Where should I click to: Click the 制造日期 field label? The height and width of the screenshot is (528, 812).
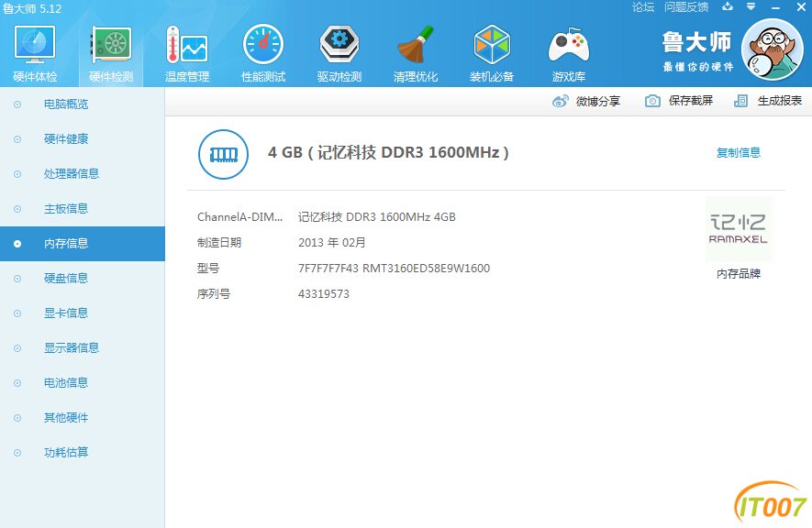219,243
